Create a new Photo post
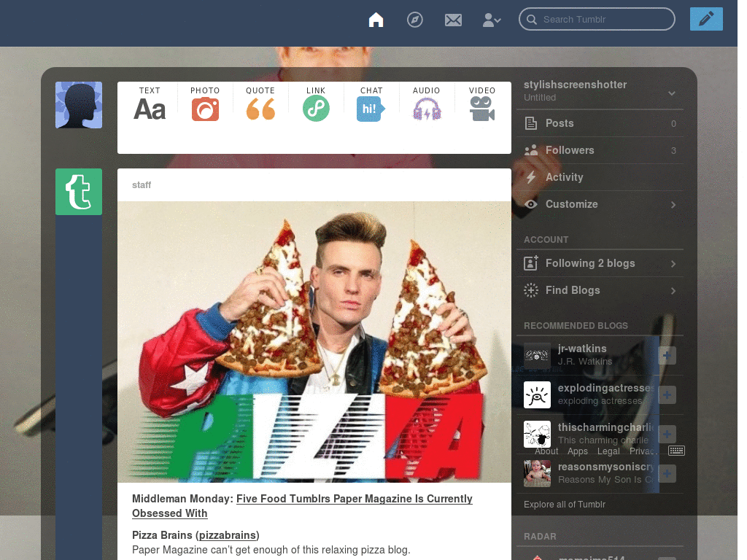Viewport: 747px width, 560px height. click(205, 104)
